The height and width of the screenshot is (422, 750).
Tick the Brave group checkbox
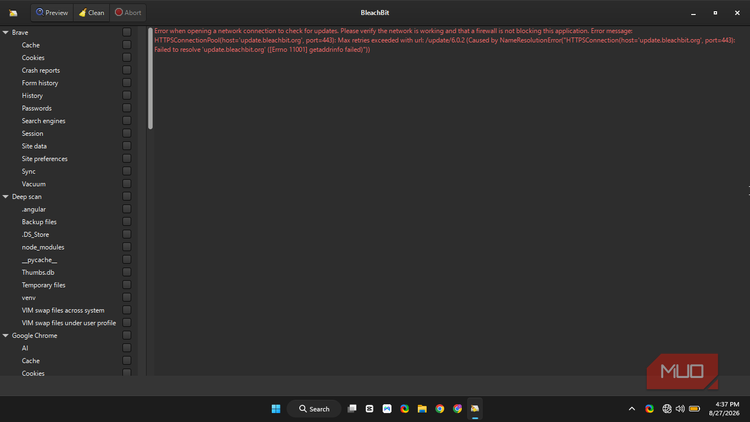tap(127, 32)
